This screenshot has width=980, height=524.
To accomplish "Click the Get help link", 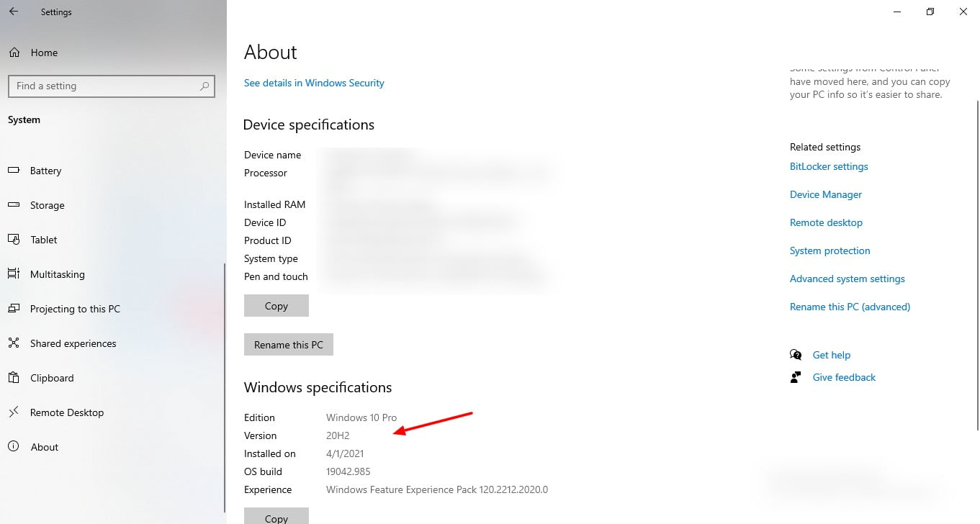I will (x=832, y=355).
